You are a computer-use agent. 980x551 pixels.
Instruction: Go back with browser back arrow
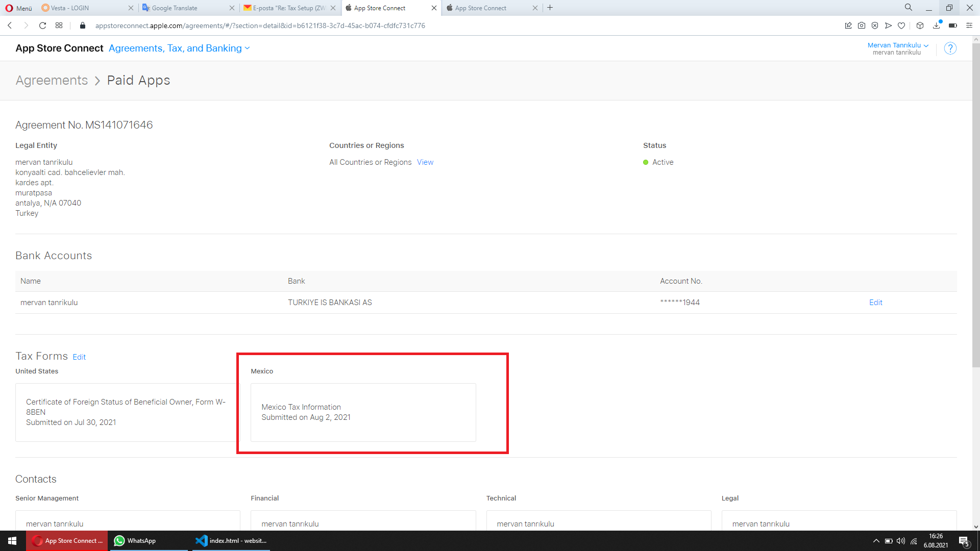(x=10, y=26)
